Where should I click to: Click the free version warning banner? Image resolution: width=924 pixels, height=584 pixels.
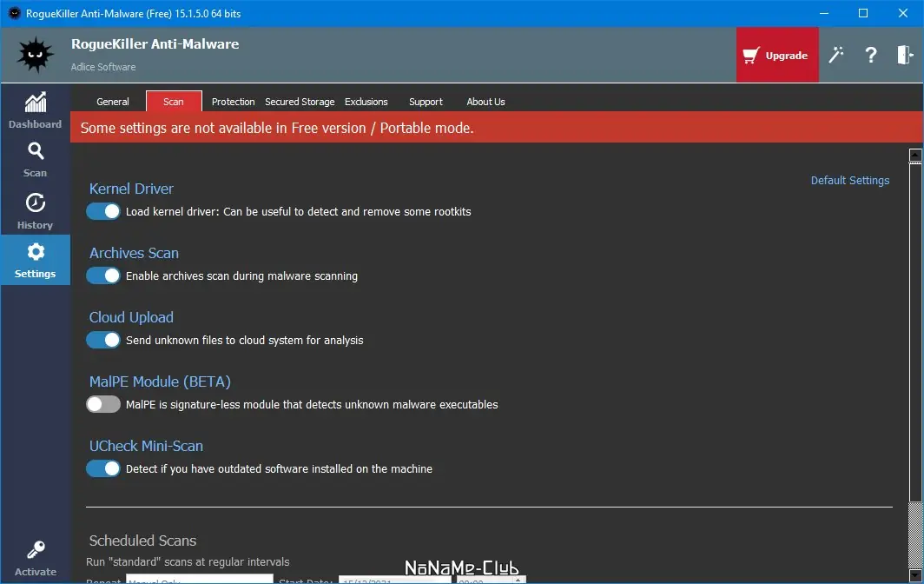coord(496,128)
